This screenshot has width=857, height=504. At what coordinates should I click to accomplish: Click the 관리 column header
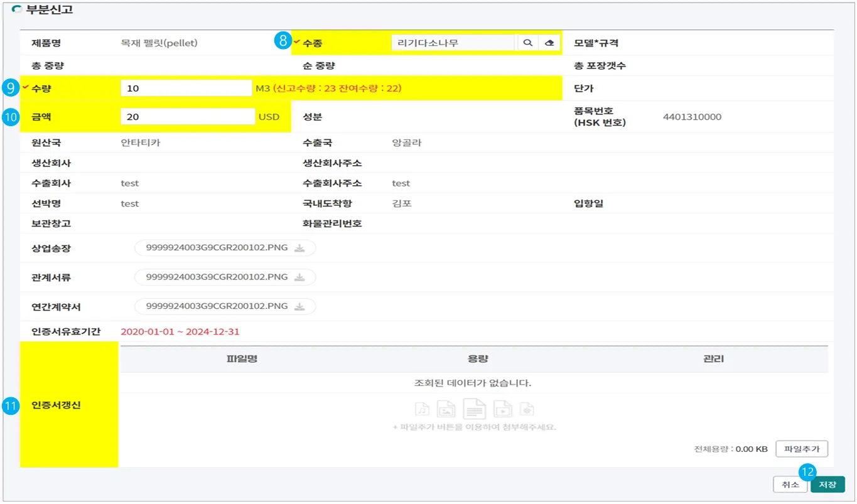(713, 359)
